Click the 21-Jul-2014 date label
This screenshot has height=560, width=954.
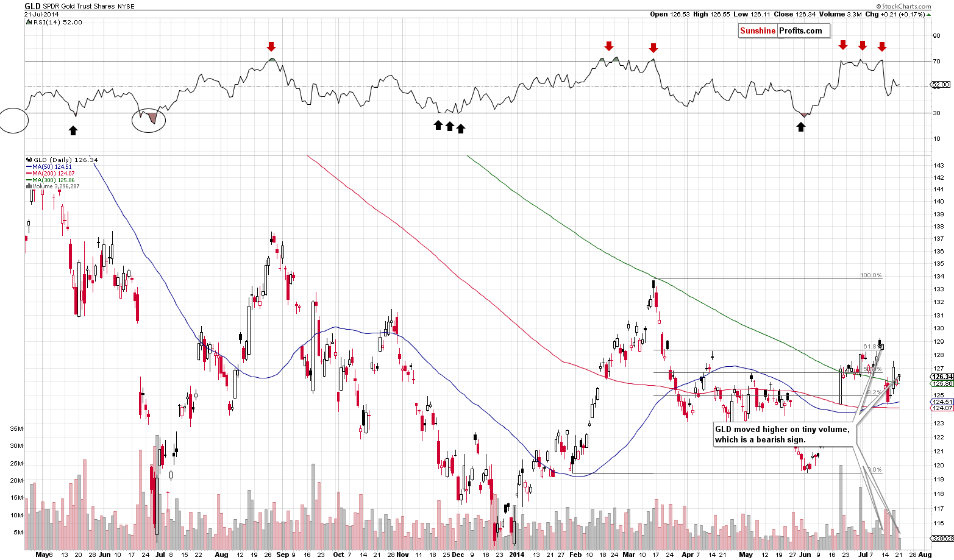click(40, 14)
